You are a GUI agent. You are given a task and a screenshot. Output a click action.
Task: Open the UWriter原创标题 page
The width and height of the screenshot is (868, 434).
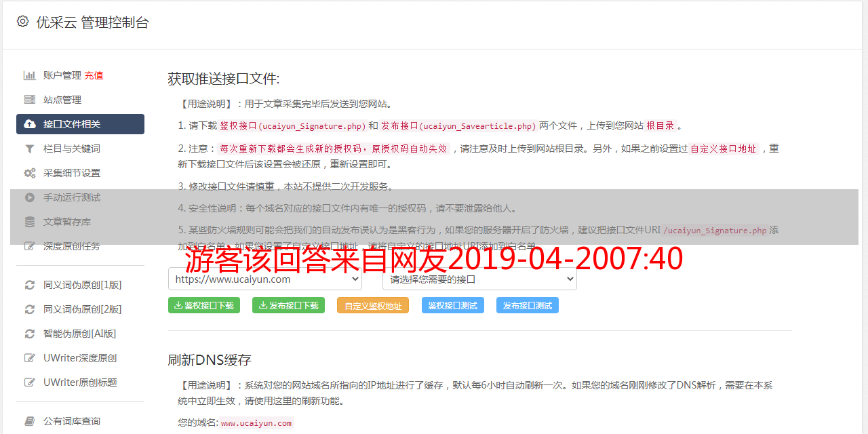pos(80,382)
